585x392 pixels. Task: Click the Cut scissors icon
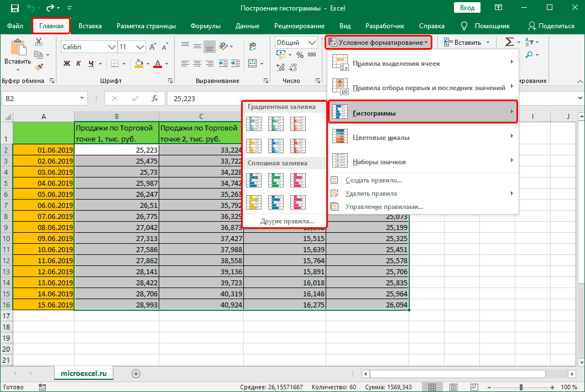pyautogui.click(x=39, y=43)
